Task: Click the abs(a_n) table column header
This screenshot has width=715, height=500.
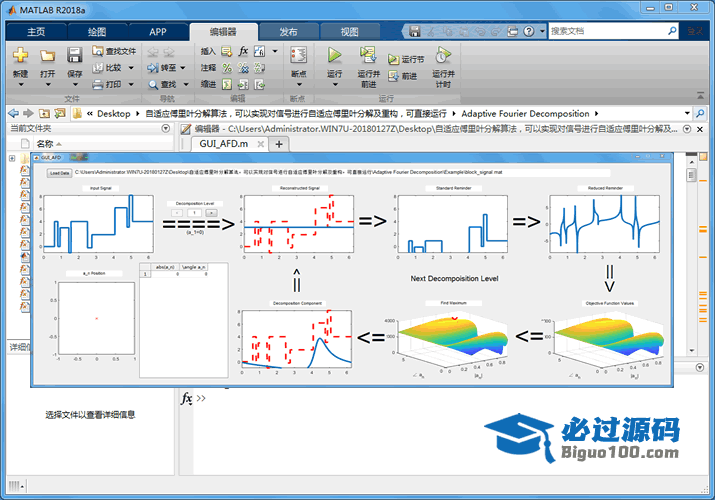Action: [165, 267]
